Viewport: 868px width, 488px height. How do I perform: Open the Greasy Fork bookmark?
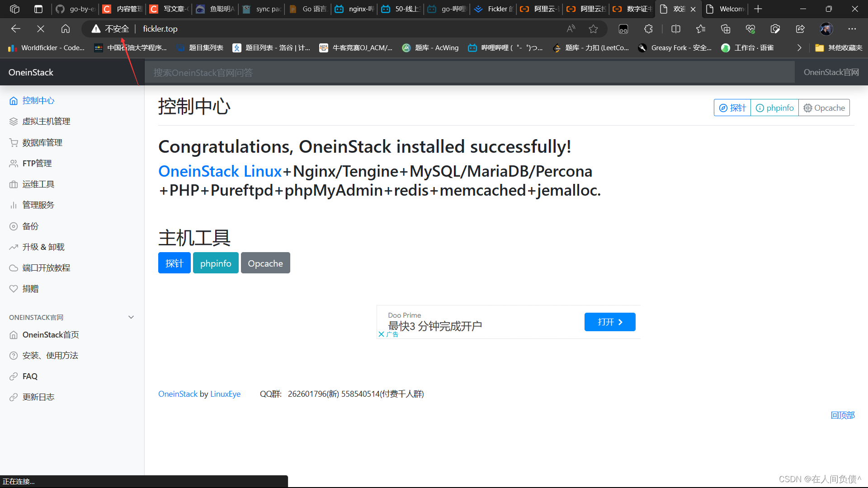[x=675, y=48]
